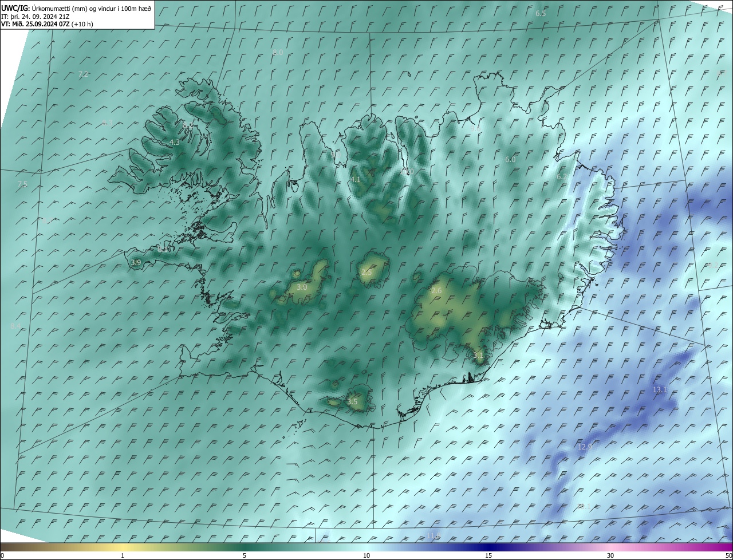
Task: Click the colorbar tick label 10
Action: click(x=366, y=555)
